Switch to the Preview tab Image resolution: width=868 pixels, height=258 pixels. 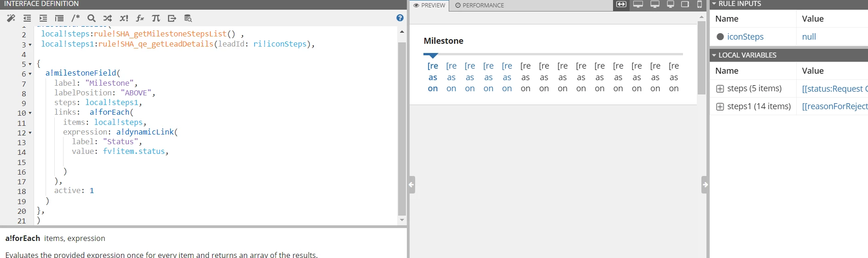tap(429, 6)
